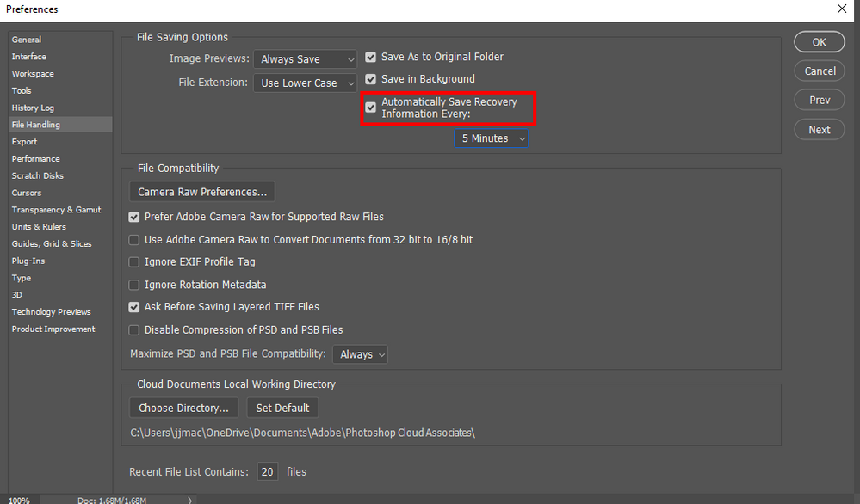Click the Set Default button
Image resolution: width=860 pixels, height=504 pixels.
click(282, 408)
